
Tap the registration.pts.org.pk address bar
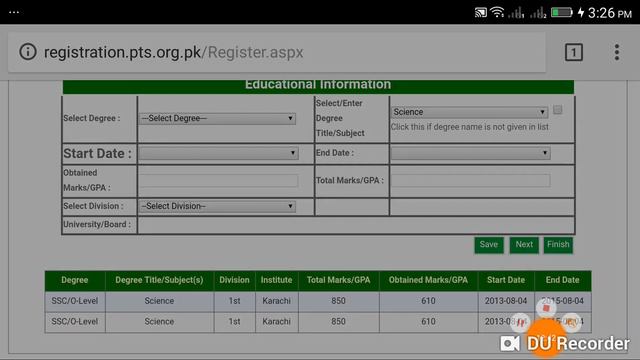[x=277, y=52]
